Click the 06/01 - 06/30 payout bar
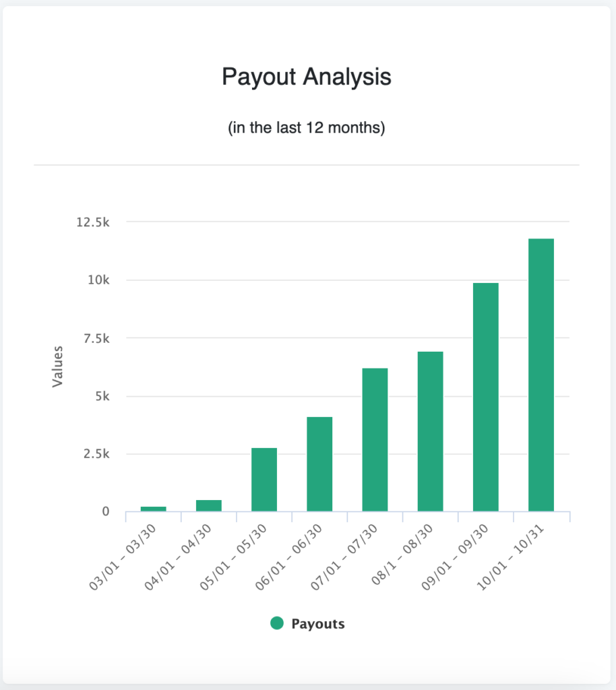The image size is (616, 690). tap(319, 464)
